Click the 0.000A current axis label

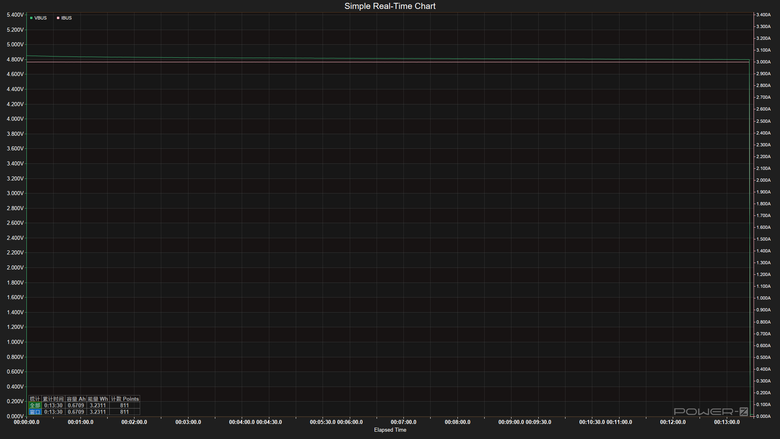click(x=763, y=416)
